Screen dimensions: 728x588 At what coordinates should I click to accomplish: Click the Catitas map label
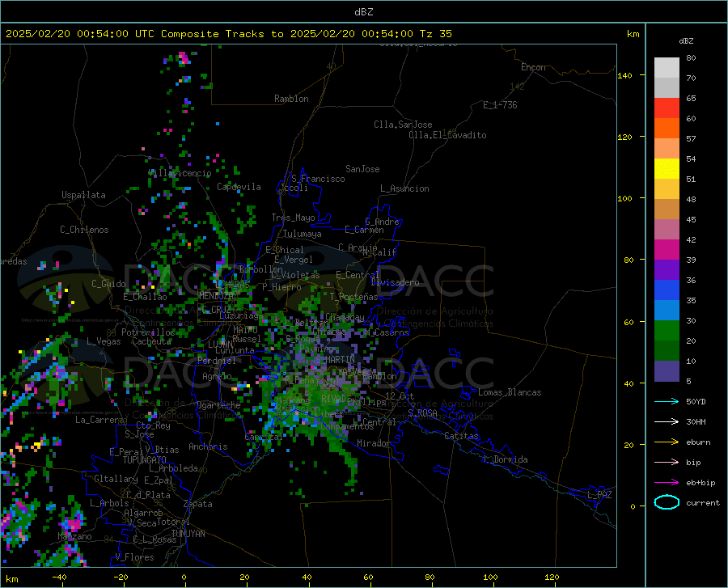[x=461, y=436]
